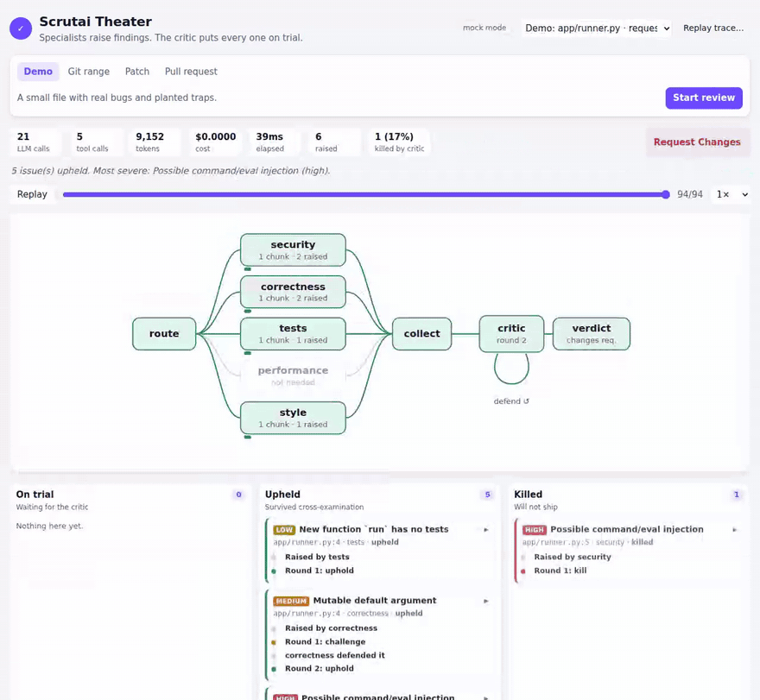Click the Replay trace button
Viewport: 760px width, 700px height.
(713, 28)
